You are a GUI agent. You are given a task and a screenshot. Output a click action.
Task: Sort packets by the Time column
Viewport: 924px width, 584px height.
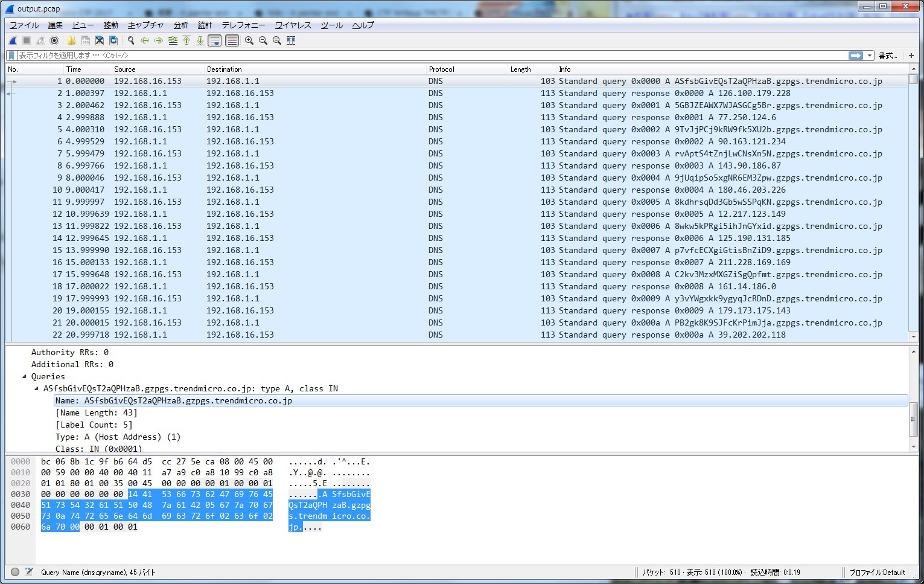(x=87, y=69)
